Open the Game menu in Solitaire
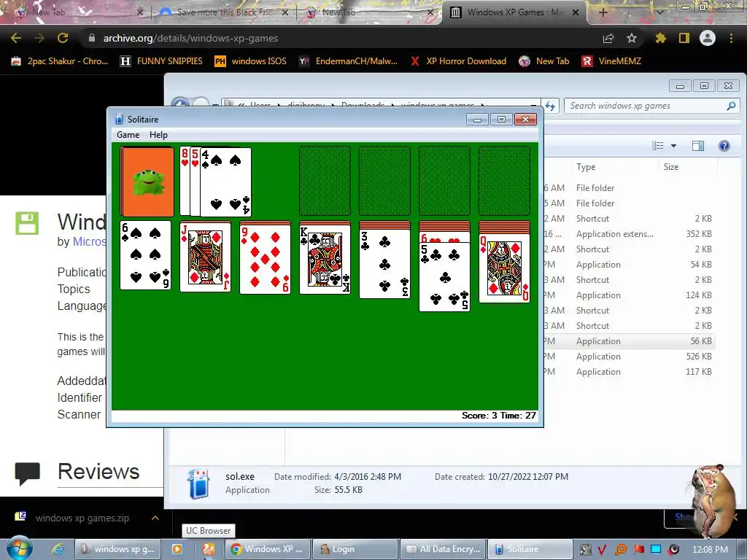This screenshot has height=560, width=747. click(x=128, y=135)
